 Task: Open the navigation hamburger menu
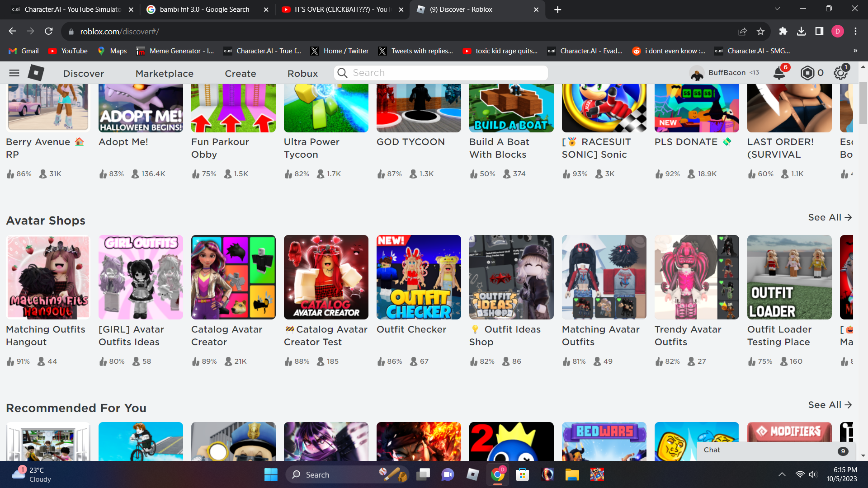point(14,73)
